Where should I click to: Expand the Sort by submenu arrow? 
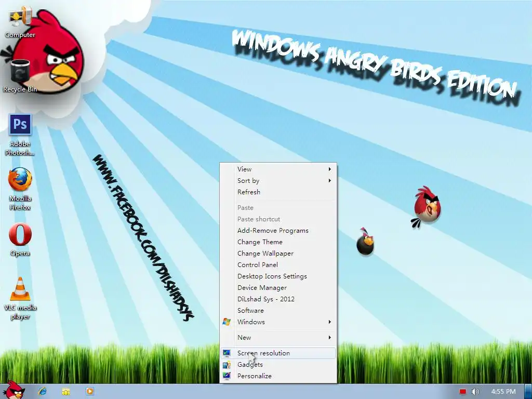point(329,180)
